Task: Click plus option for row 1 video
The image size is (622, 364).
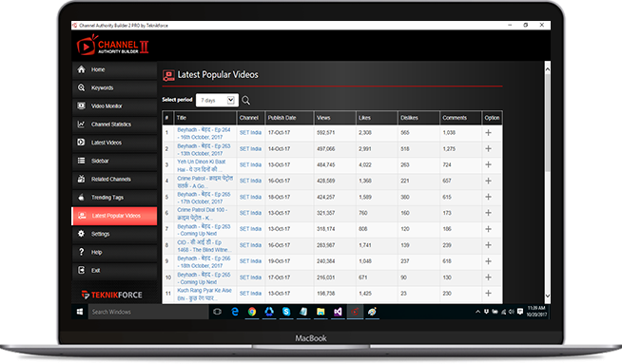Action: click(x=488, y=133)
